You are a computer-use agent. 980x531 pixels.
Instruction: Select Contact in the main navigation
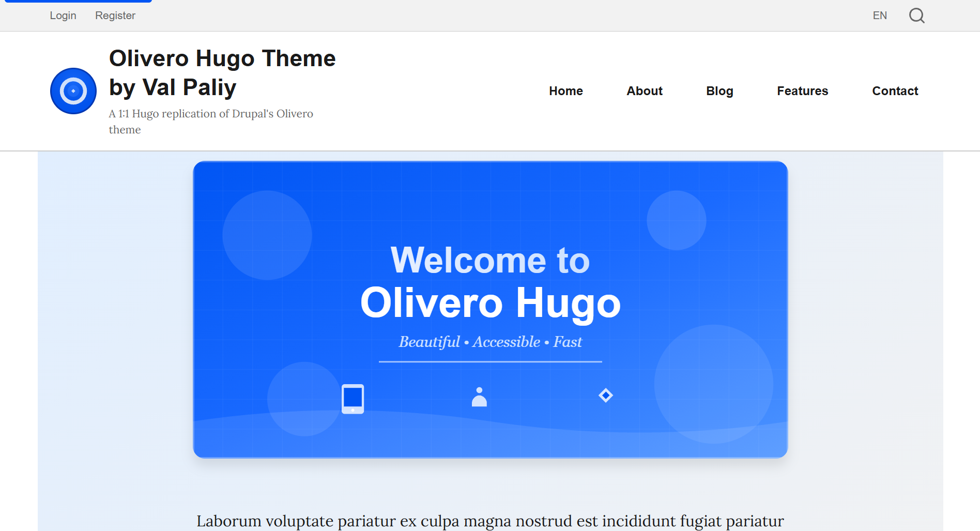coord(895,91)
